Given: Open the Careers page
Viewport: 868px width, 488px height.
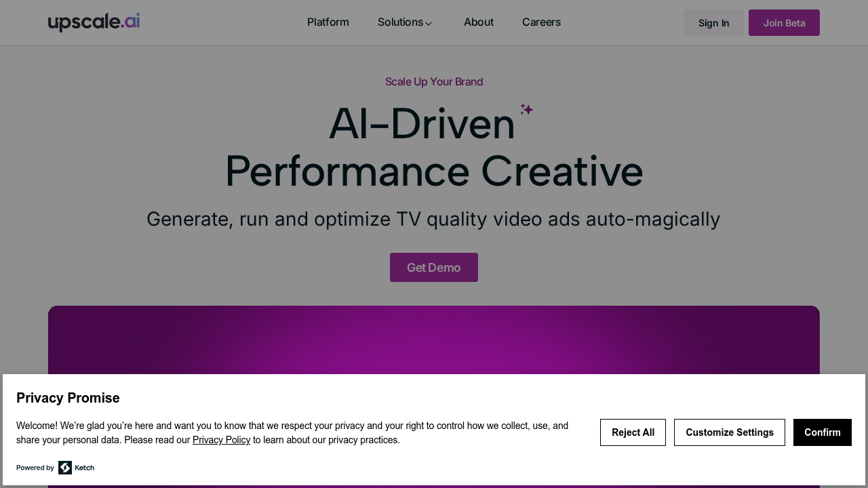Looking at the screenshot, I should tap(541, 22).
